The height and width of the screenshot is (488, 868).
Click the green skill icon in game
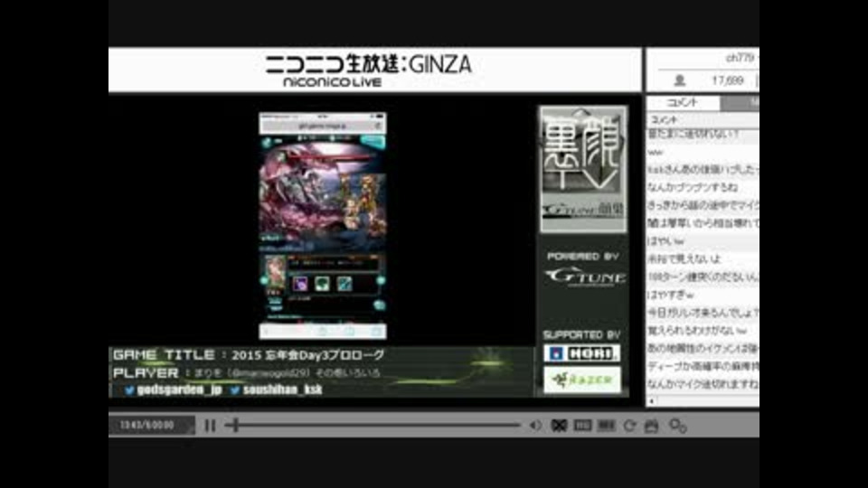coord(322,284)
